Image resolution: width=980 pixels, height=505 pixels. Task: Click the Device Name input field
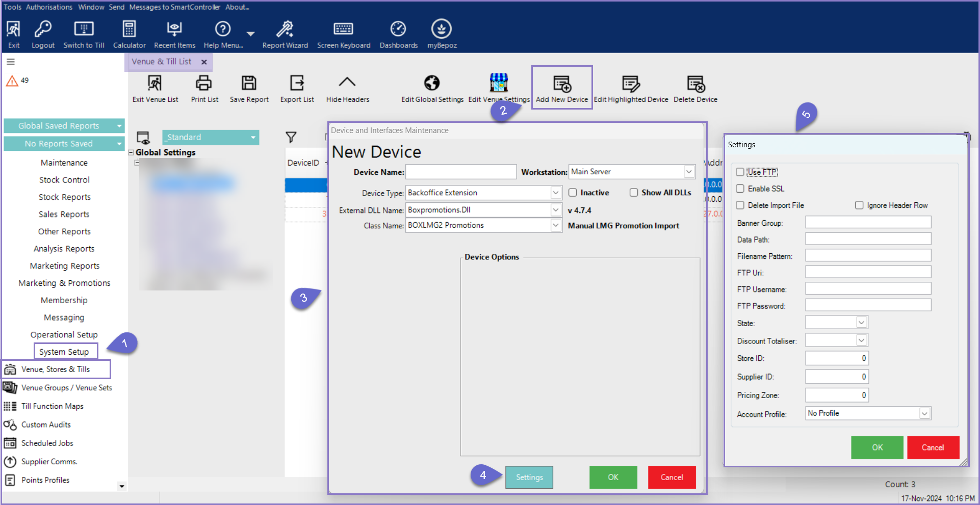[461, 172]
